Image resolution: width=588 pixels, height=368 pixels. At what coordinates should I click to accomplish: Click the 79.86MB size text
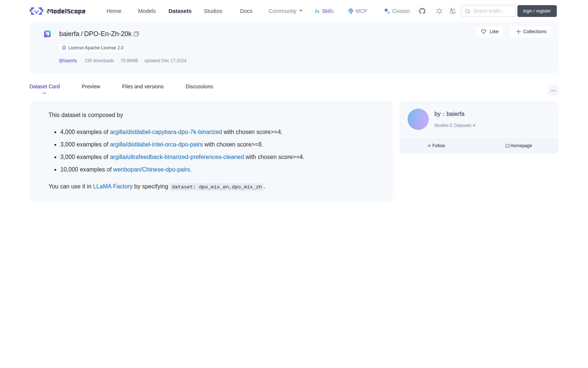[x=129, y=61]
